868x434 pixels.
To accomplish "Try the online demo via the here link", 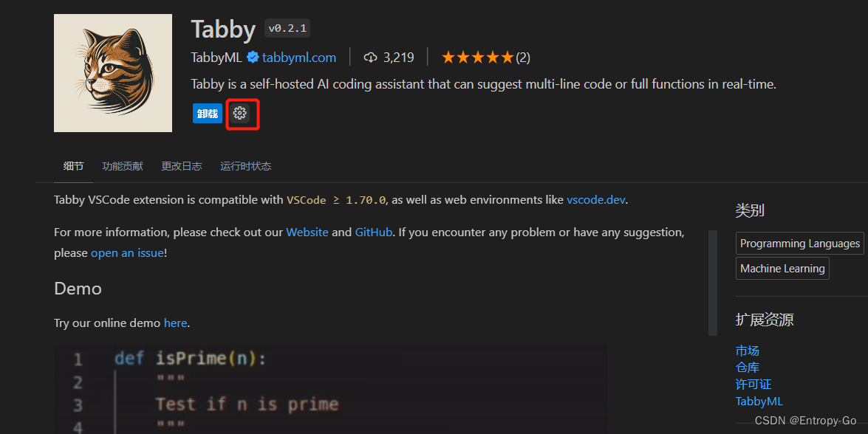I will coord(175,323).
